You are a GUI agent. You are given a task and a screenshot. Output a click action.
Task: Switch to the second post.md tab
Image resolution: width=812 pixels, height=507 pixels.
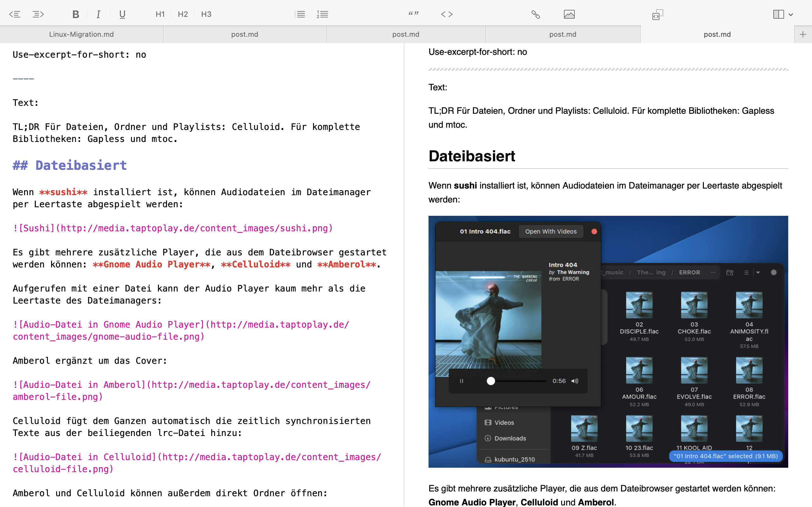406,34
